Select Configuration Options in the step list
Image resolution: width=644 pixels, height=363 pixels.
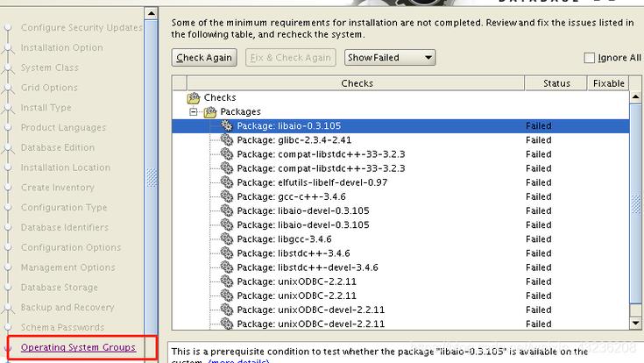(x=71, y=247)
